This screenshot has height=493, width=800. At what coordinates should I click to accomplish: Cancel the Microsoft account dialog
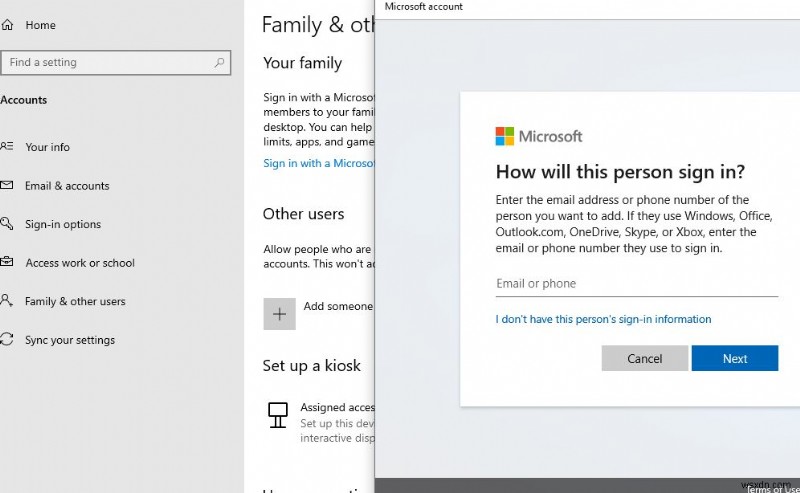[x=645, y=358]
